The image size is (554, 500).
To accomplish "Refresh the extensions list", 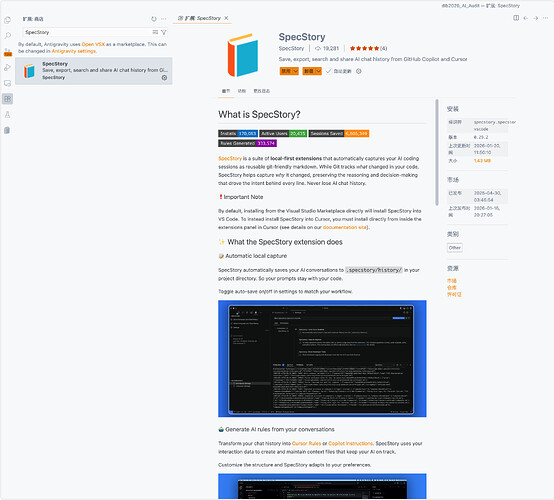I will (x=154, y=19).
